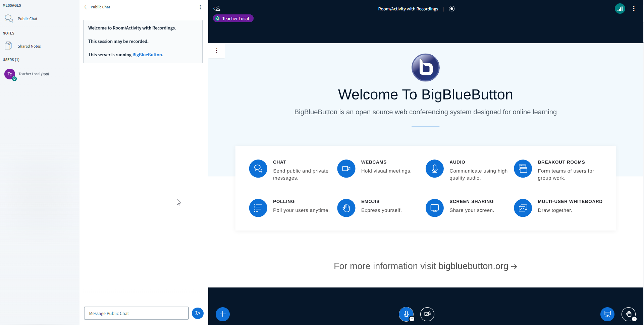Click the 'Draw together.' text
Viewport: 644px width, 325px height.
(x=555, y=210)
